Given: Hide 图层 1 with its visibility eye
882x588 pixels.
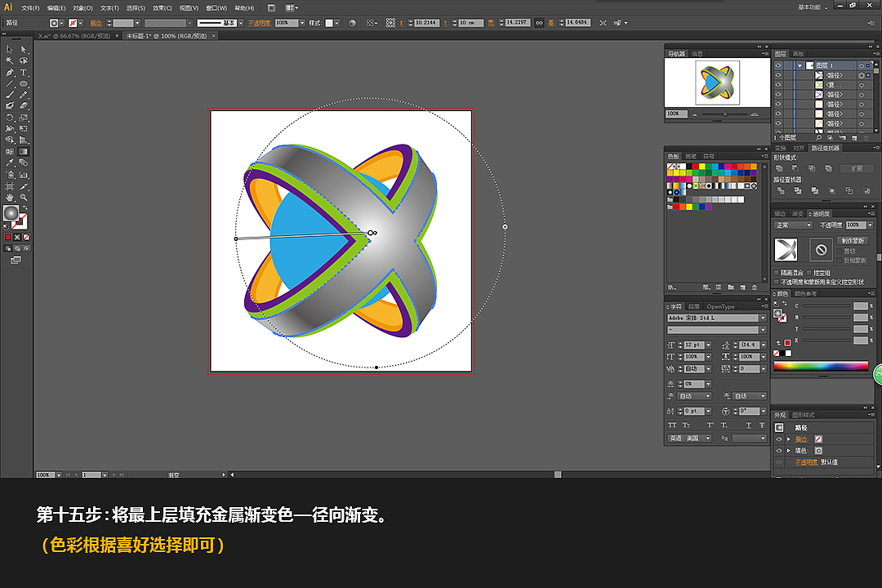Looking at the screenshot, I should [777, 65].
